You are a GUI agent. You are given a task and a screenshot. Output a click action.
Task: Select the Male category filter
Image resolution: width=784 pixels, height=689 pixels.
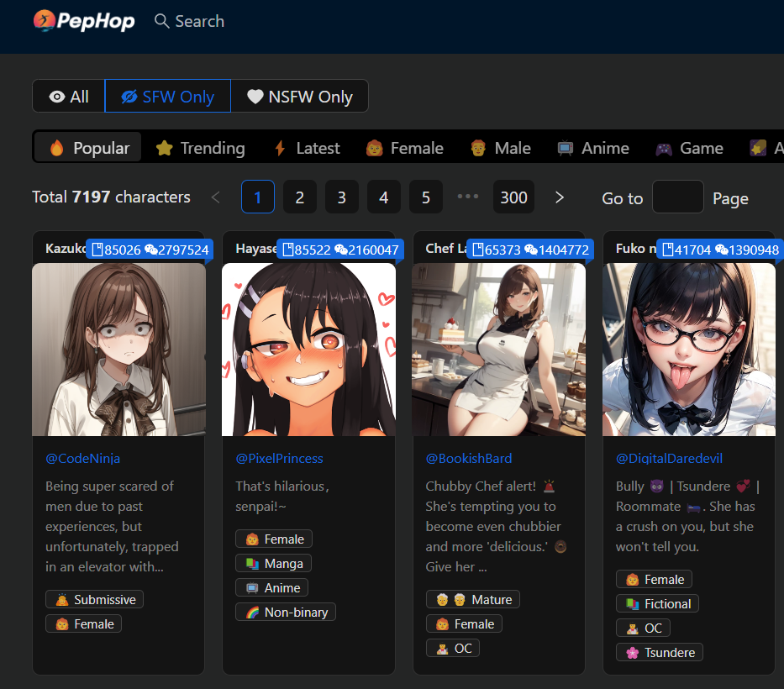click(500, 148)
